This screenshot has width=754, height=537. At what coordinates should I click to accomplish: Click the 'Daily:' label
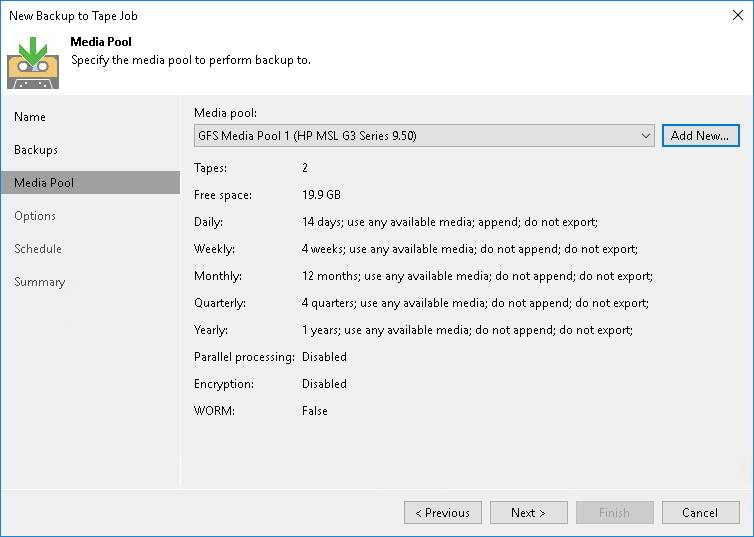click(x=208, y=222)
